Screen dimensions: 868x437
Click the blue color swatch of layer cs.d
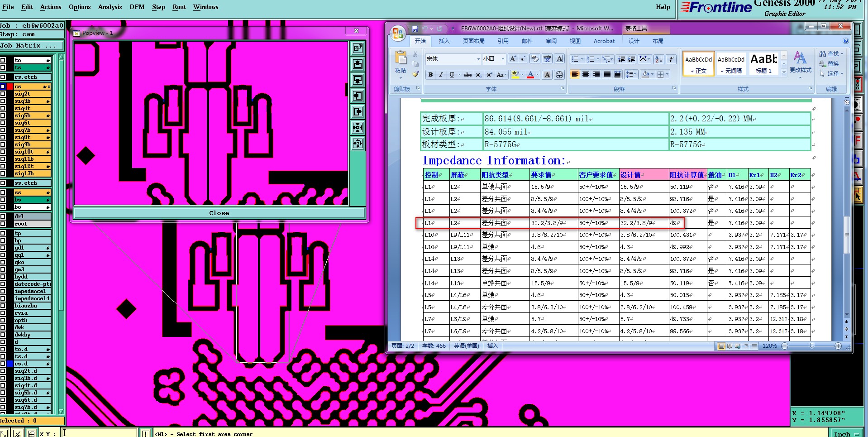pos(10,364)
